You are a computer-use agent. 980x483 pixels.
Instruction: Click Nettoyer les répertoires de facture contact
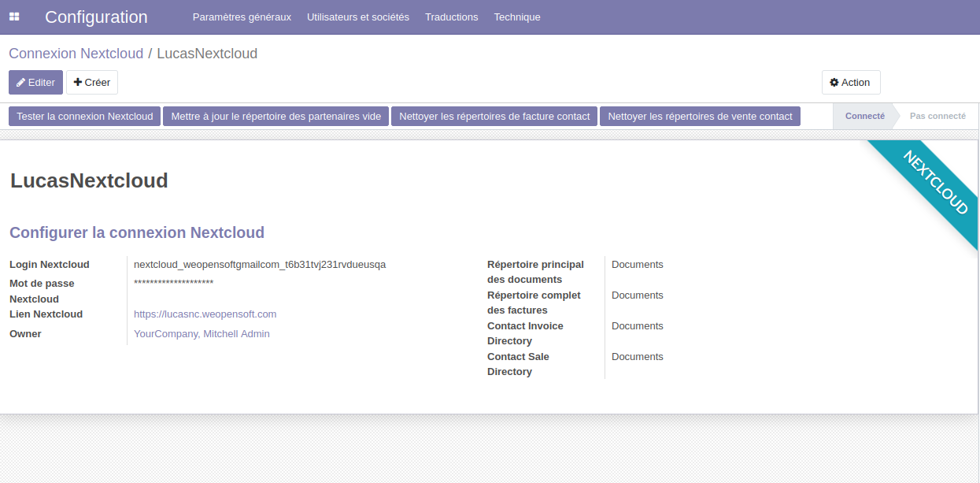494,116
